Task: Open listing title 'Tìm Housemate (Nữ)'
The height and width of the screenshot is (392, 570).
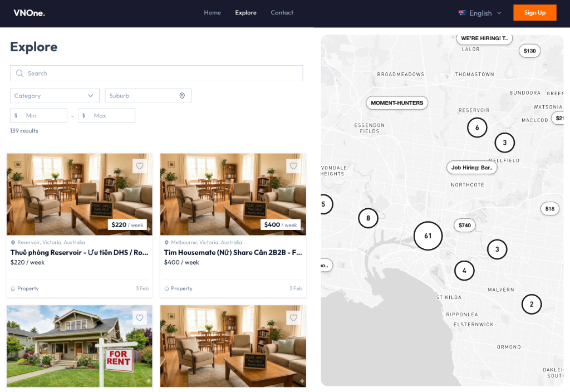Action: point(233,252)
